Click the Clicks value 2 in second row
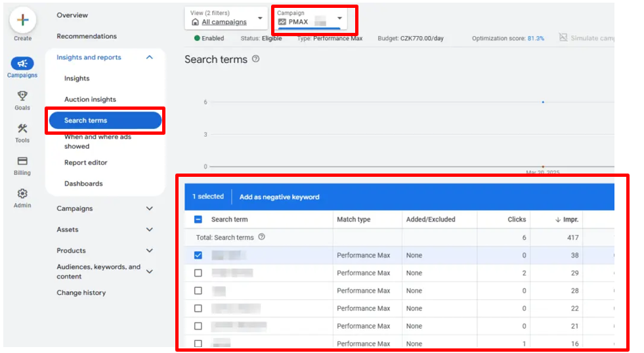 524,273
